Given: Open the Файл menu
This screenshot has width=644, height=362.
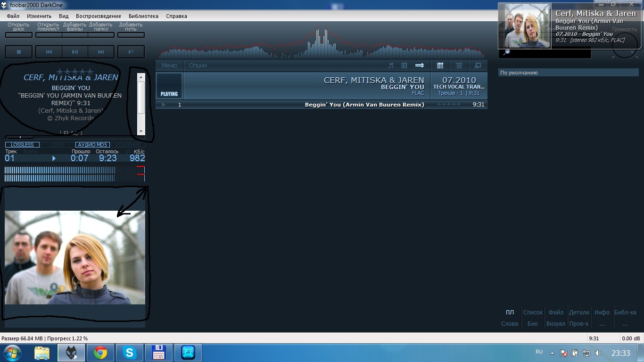Looking at the screenshot, I should [13, 16].
